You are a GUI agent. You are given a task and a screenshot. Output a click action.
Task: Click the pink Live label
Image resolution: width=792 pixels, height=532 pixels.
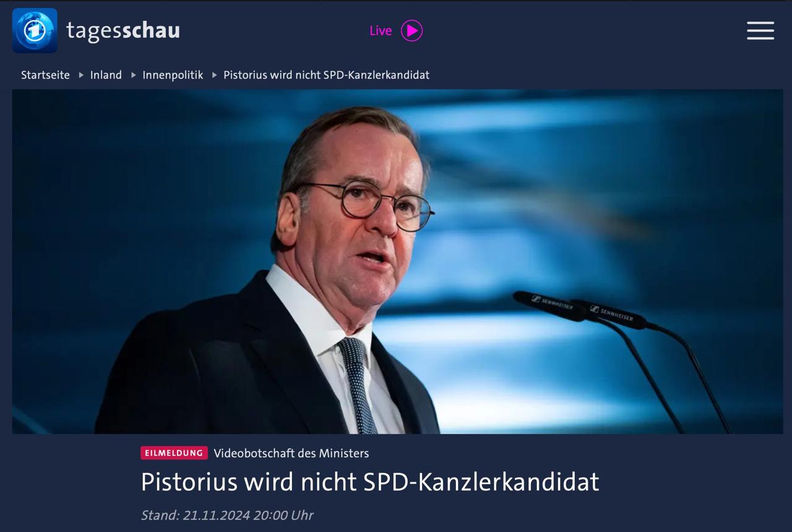coord(381,30)
